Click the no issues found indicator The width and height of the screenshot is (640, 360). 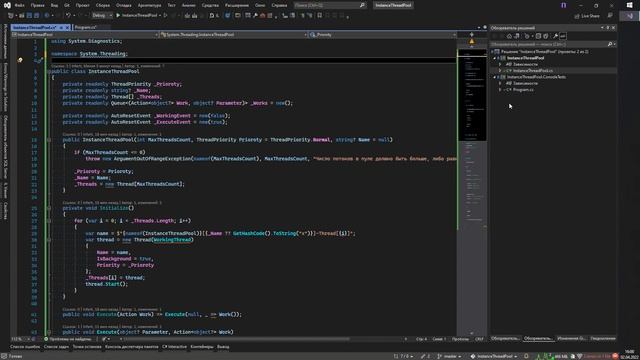(68, 339)
